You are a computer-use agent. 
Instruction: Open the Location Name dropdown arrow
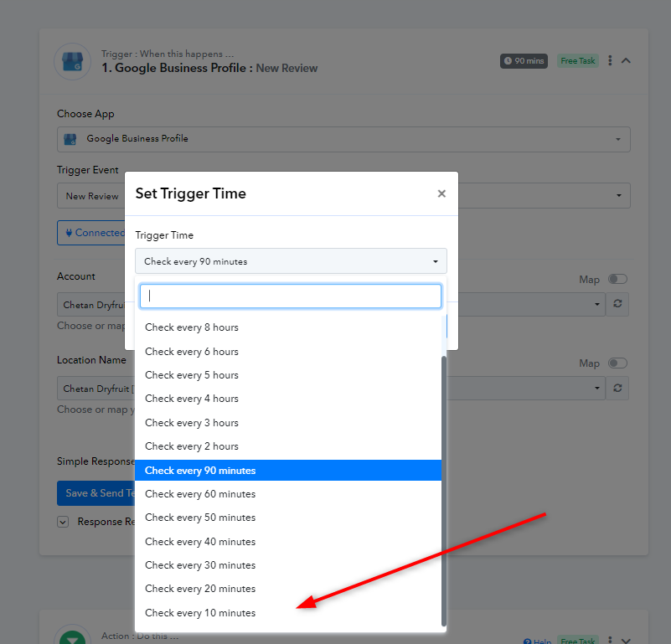click(597, 388)
